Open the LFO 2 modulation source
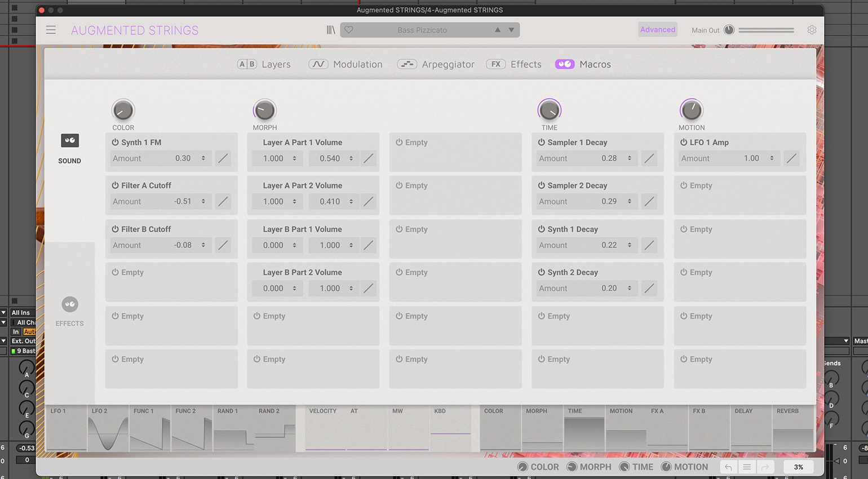The width and height of the screenshot is (868, 479). click(108, 428)
